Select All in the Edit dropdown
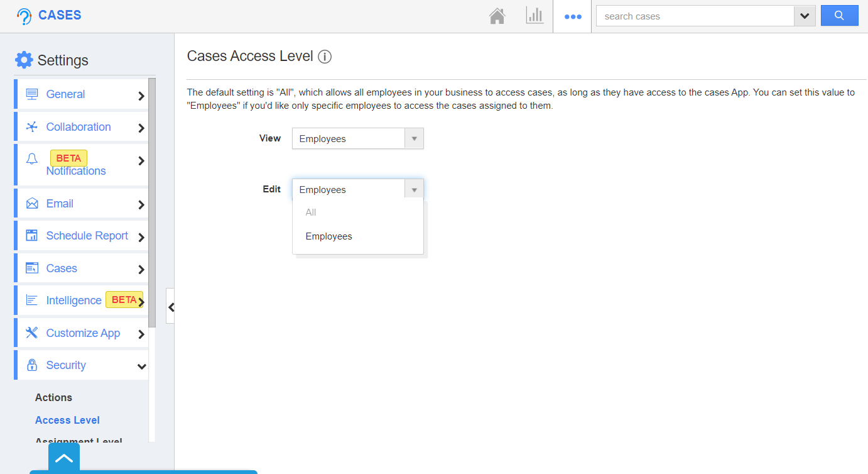This screenshot has height=474, width=868. (x=310, y=212)
